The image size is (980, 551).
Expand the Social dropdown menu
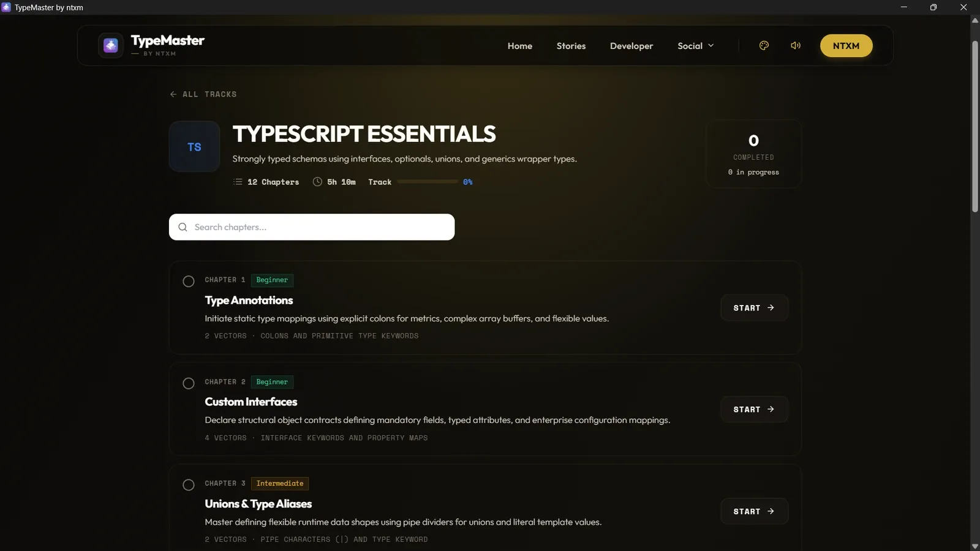point(696,46)
